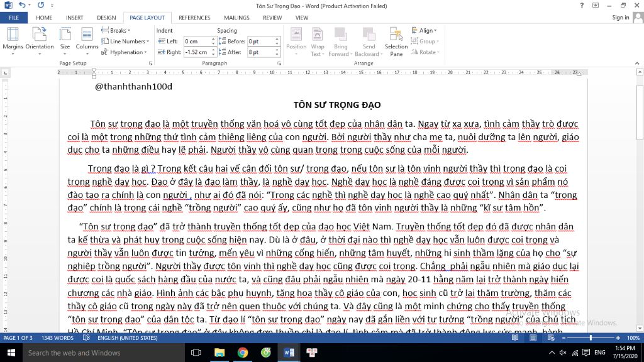Click the Windows Start button
Viewport: 644px width, 362px height.
pyautogui.click(x=11, y=353)
